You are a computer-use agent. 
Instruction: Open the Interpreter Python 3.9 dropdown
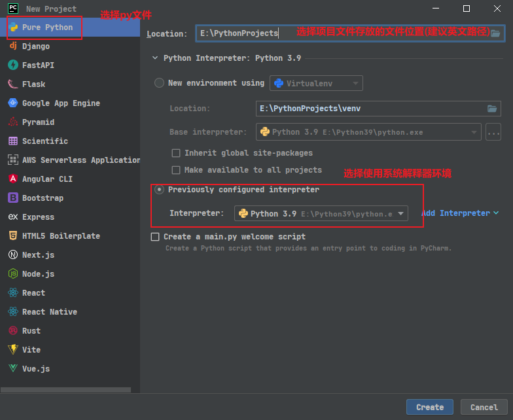[x=321, y=213]
